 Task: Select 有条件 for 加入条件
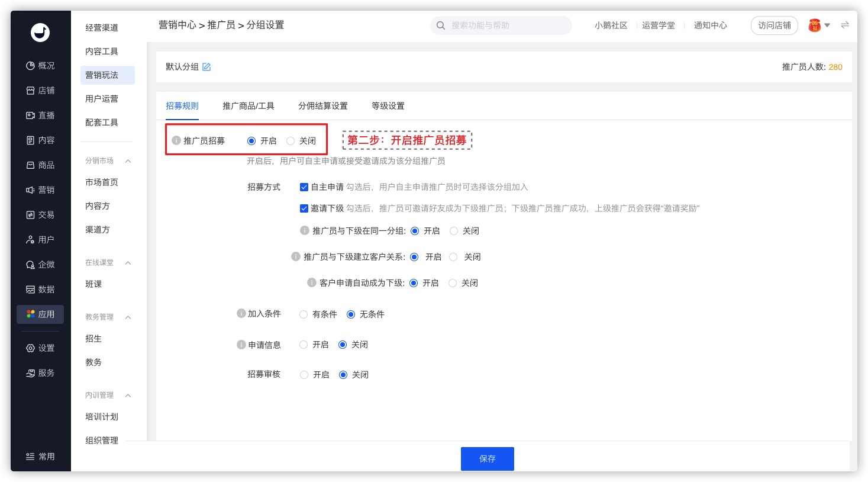click(304, 314)
